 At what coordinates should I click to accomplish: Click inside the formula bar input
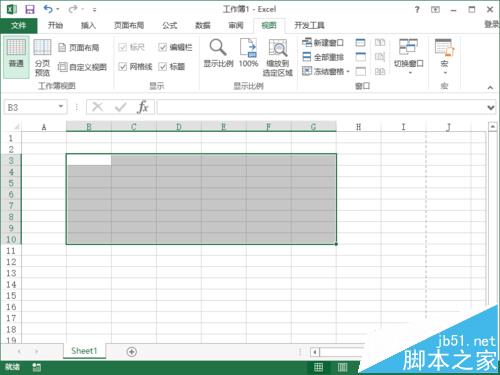(x=322, y=107)
